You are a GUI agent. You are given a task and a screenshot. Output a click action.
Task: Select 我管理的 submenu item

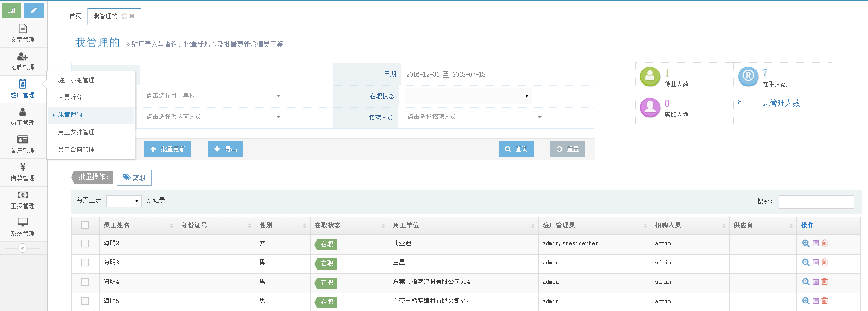tap(91, 115)
